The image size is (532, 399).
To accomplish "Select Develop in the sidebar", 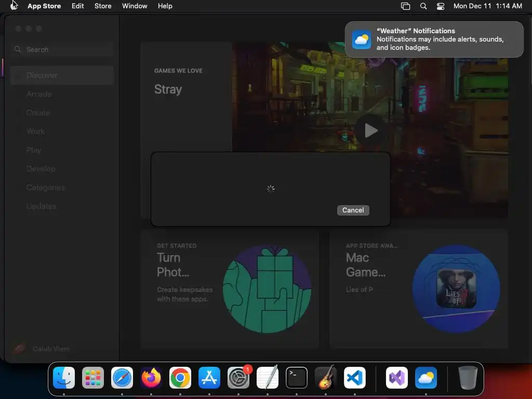I will [x=62, y=169].
